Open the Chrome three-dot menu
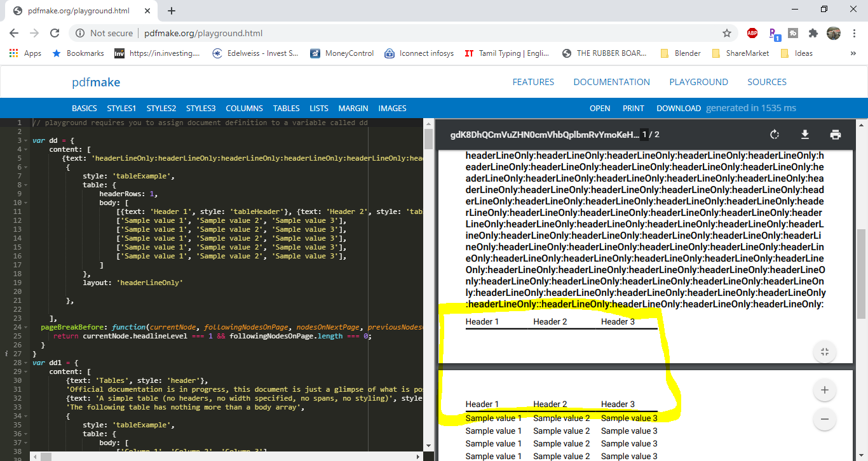 tap(853, 33)
